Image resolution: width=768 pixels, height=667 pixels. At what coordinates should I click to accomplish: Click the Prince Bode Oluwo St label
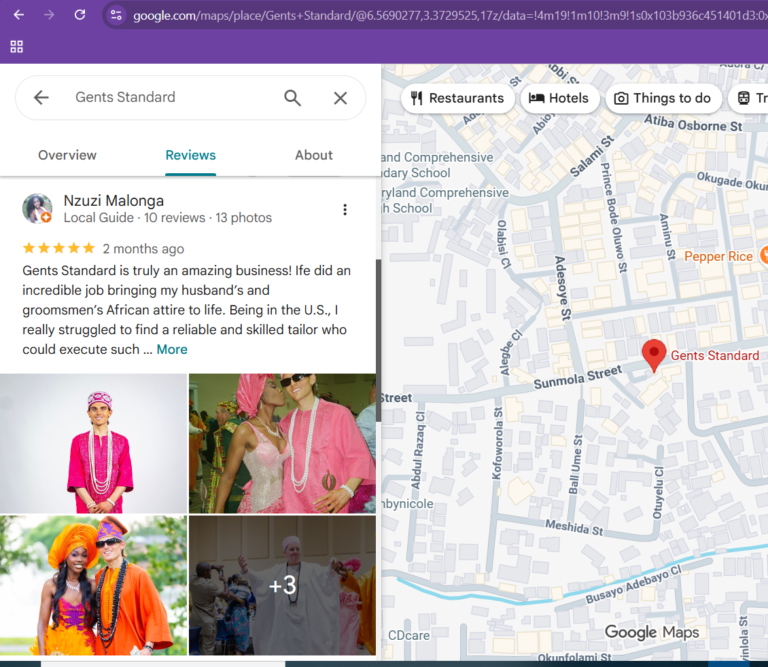tap(614, 218)
